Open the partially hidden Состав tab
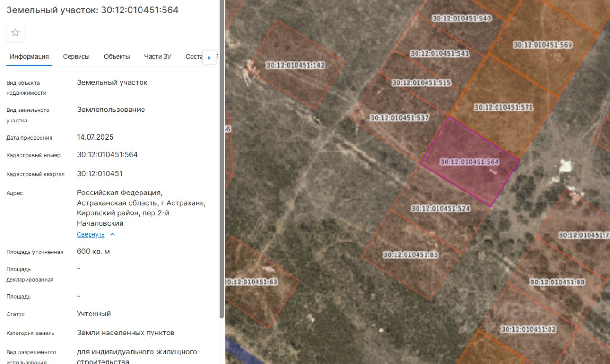 tap(194, 56)
